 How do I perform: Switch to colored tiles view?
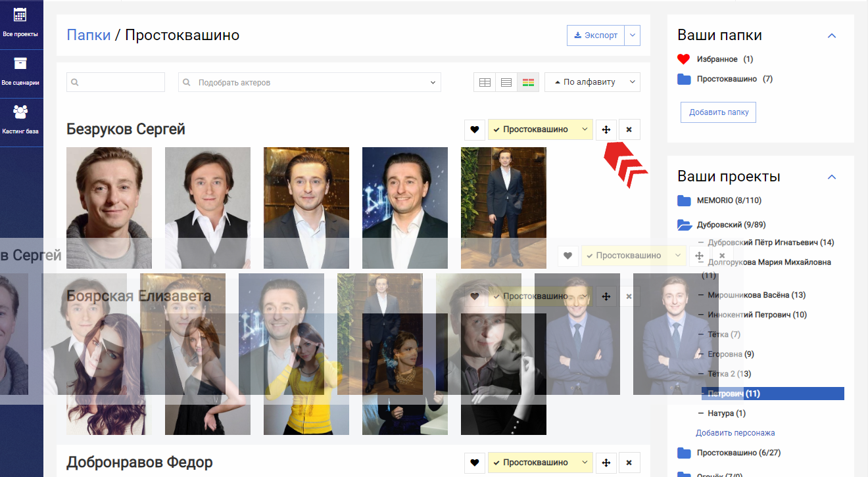coord(528,82)
